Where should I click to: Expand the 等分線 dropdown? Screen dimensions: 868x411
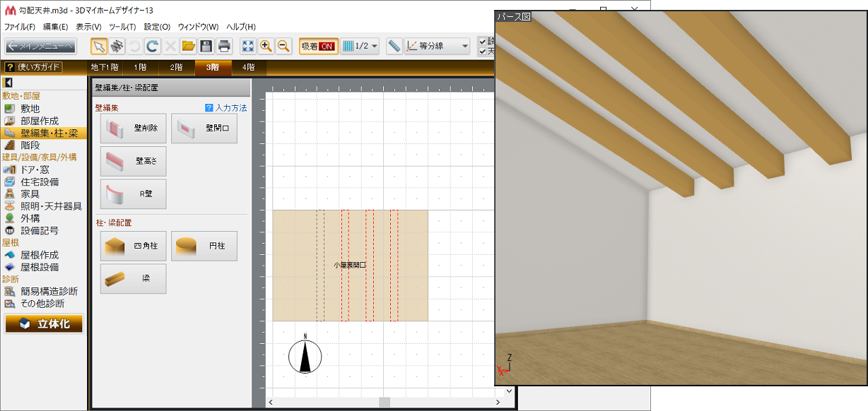tap(437, 47)
